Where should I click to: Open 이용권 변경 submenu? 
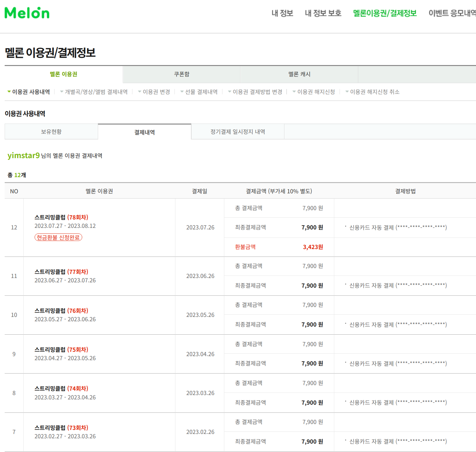click(x=156, y=92)
